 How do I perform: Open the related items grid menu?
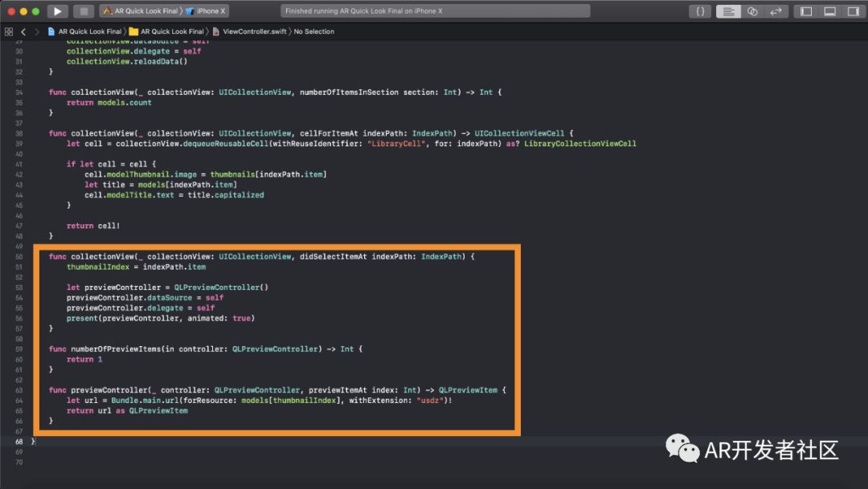[9, 31]
